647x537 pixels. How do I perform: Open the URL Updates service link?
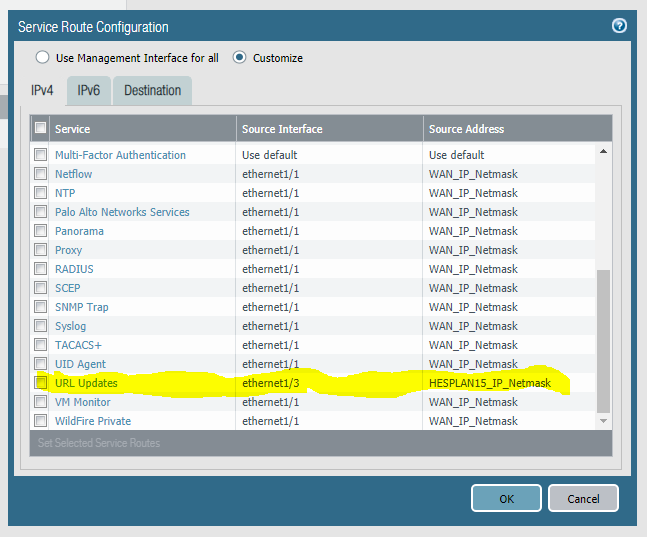tap(86, 383)
